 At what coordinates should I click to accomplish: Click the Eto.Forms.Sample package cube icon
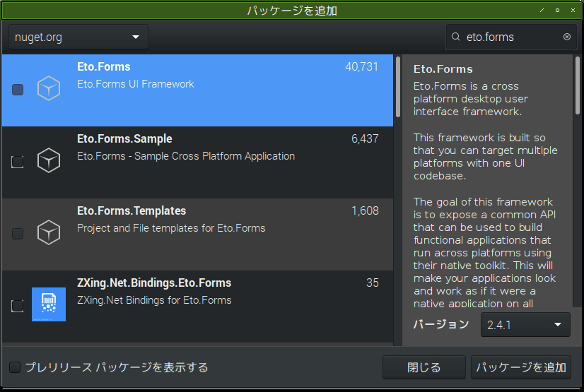click(x=49, y=160)
